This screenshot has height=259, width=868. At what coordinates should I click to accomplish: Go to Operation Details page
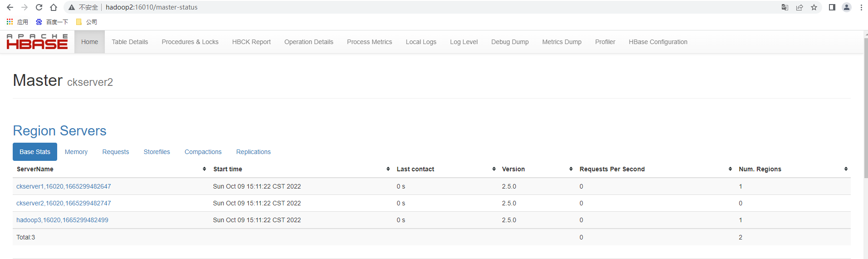pyautogui.click(x=309, y=42)
